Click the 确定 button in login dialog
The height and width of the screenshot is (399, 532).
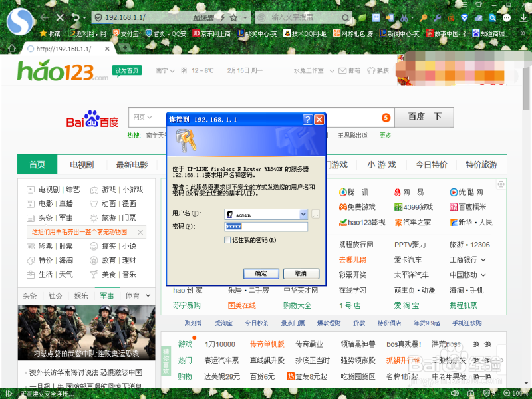(261, 273)
